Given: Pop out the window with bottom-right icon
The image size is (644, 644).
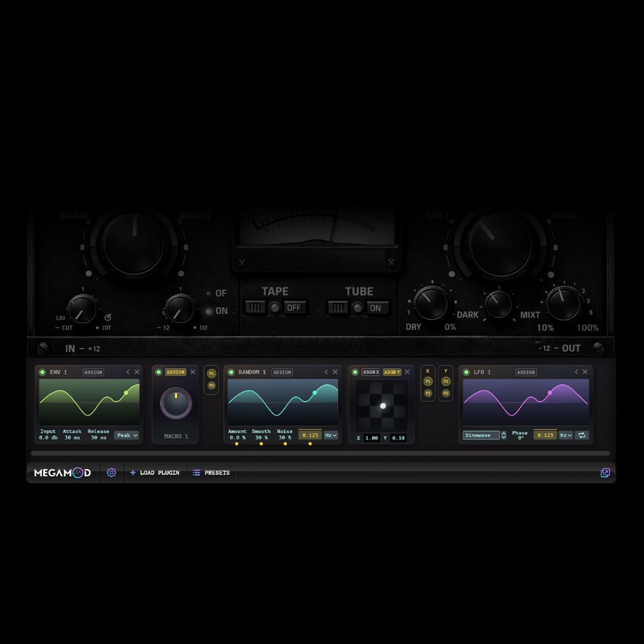Looking at the screenshot, I should click(x=605, y=472).
